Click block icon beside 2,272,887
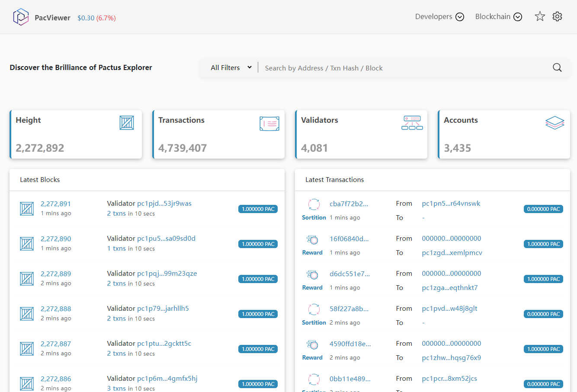 click(27, 349)
